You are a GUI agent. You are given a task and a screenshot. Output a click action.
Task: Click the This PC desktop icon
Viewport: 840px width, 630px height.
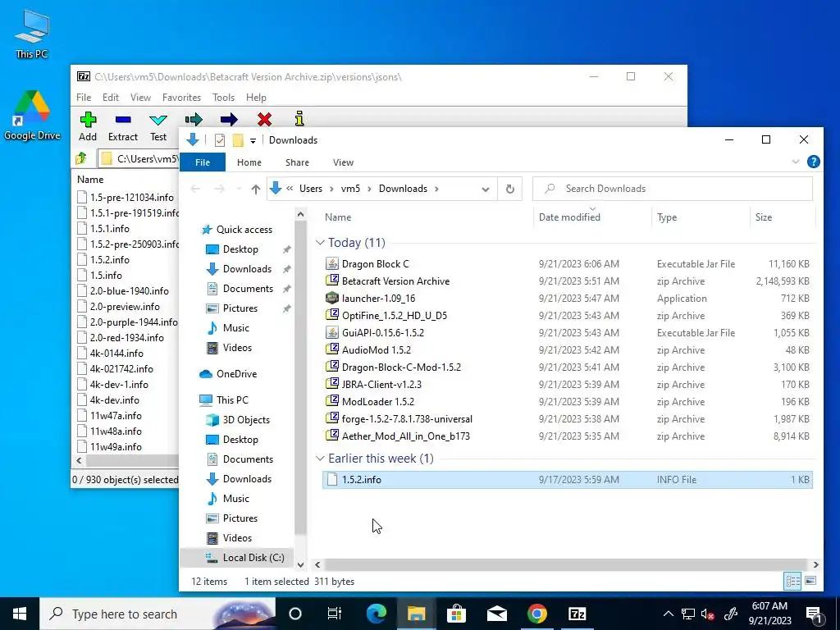(32, 33)
